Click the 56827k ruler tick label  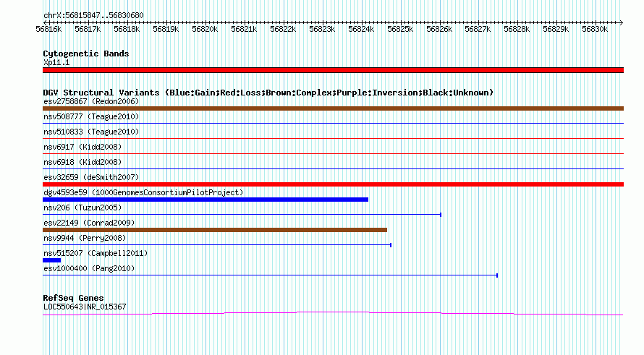tap(478, 29)
